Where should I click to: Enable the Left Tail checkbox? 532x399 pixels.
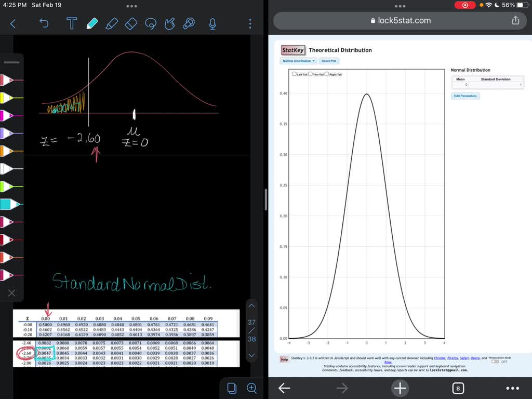coord(294,73)
